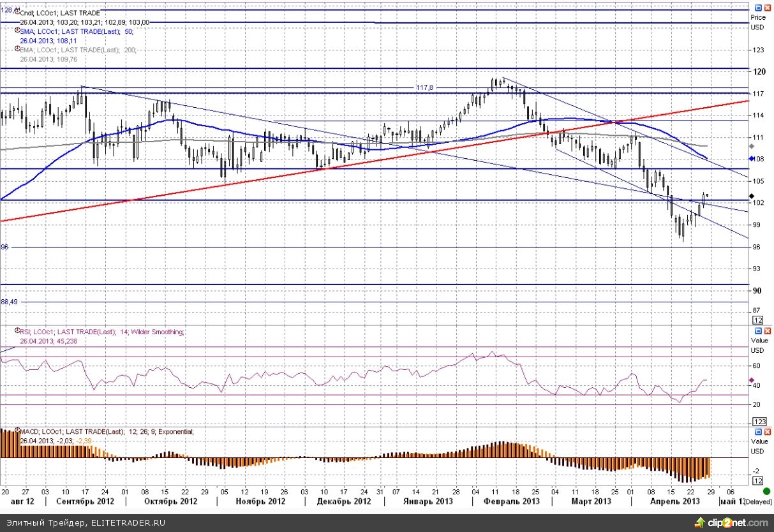Image resolution: width=774 pixels, height=532 pixels.
Task: Close the RSI indicator pane
Action: point(766,332)
